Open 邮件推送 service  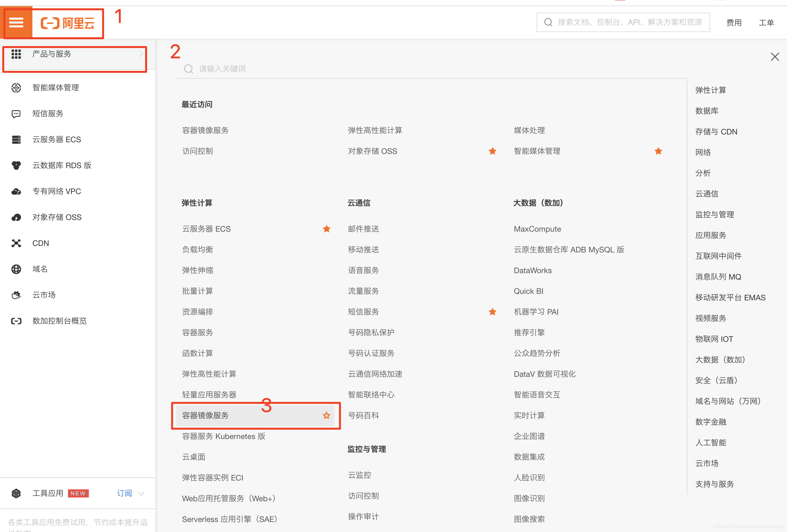tap(363, 229)
